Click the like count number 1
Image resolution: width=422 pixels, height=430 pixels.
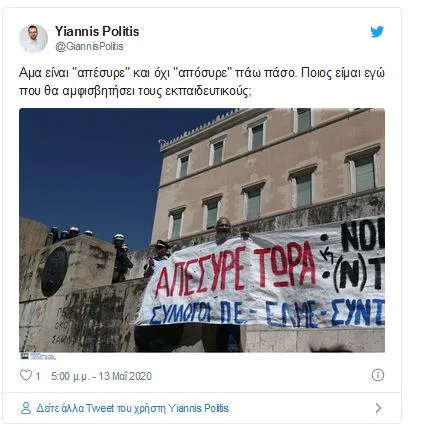pos(38,376)
